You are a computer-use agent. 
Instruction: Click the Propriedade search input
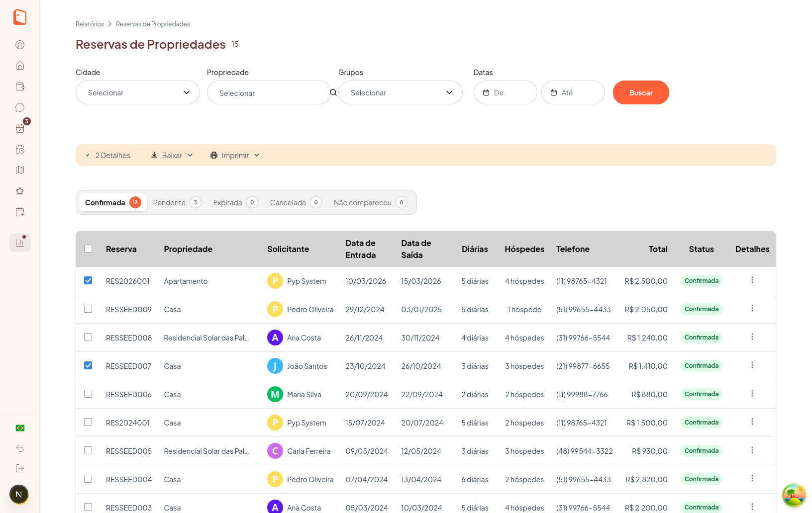point(269,92)
